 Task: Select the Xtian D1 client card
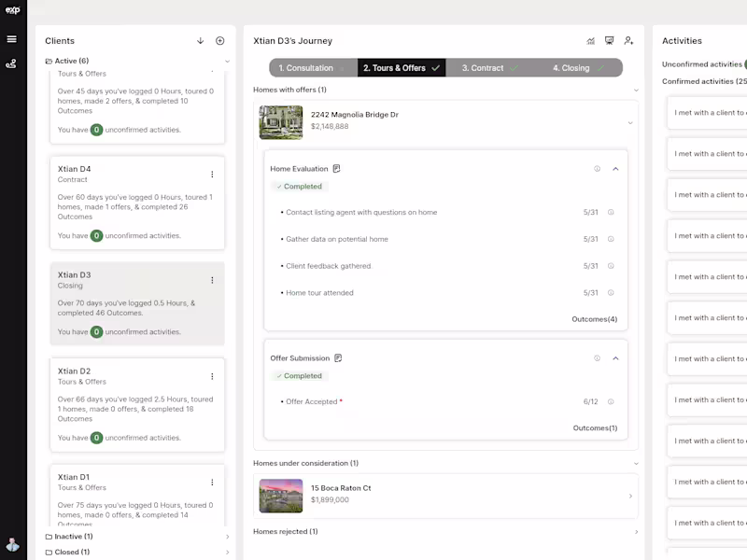coord(137,496)
